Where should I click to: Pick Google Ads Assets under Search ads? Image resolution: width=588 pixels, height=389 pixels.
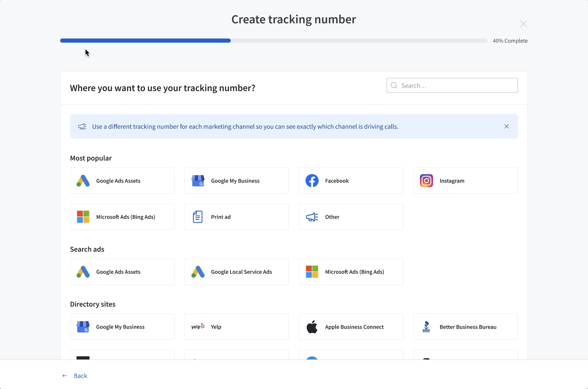point(122,272)
